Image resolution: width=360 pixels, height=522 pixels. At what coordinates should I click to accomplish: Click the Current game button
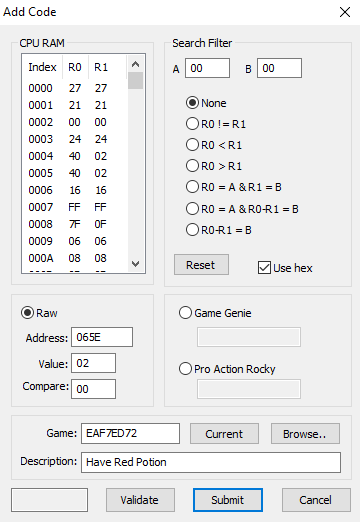(x=224, y=434)
